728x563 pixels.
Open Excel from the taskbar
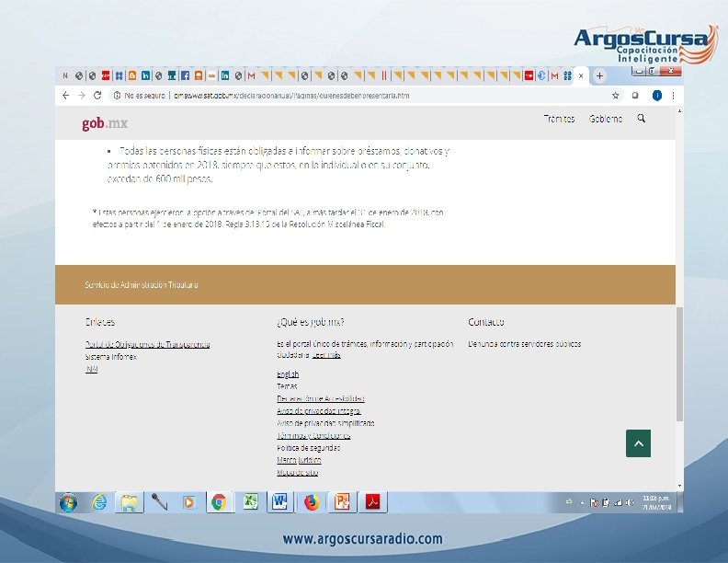(250, 502)
